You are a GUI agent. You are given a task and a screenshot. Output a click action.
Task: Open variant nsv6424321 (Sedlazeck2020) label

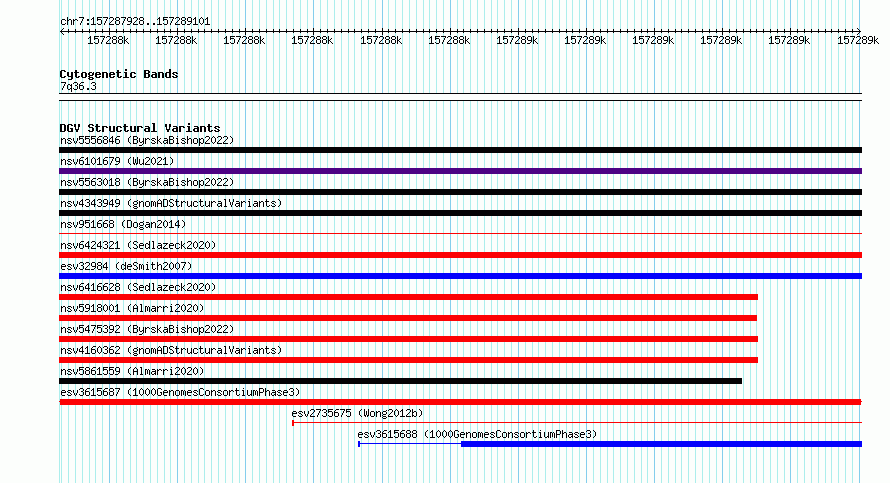pos(138,245)
